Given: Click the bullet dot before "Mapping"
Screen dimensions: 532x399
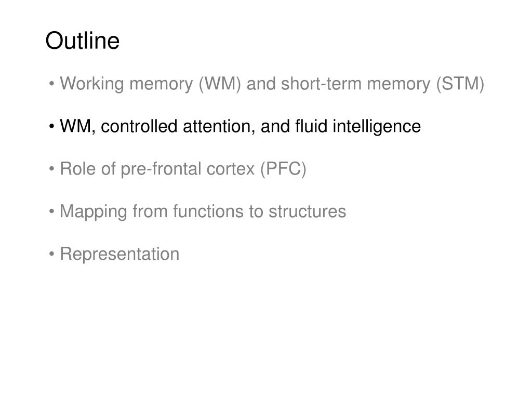Looking at the screenshot, I should pos(51,211).
